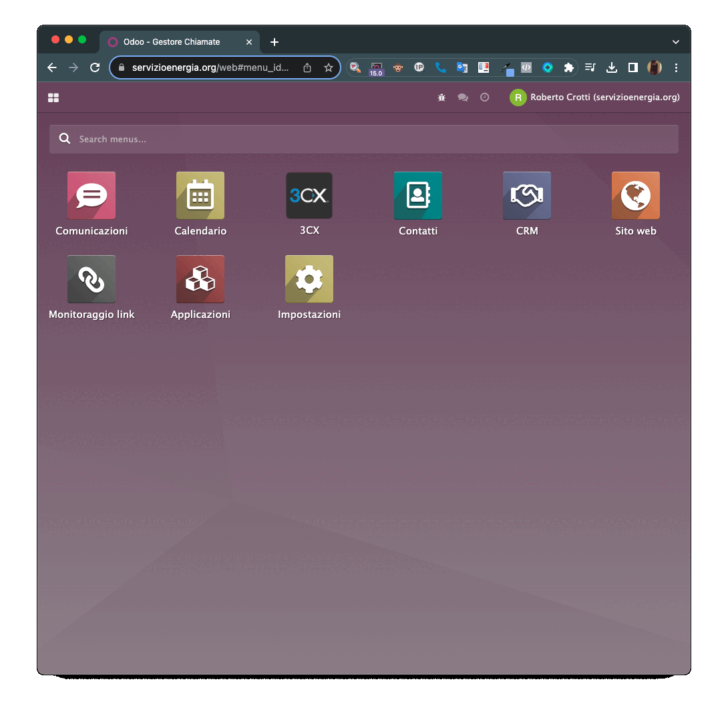Reload the current page

tap(95, 67)
